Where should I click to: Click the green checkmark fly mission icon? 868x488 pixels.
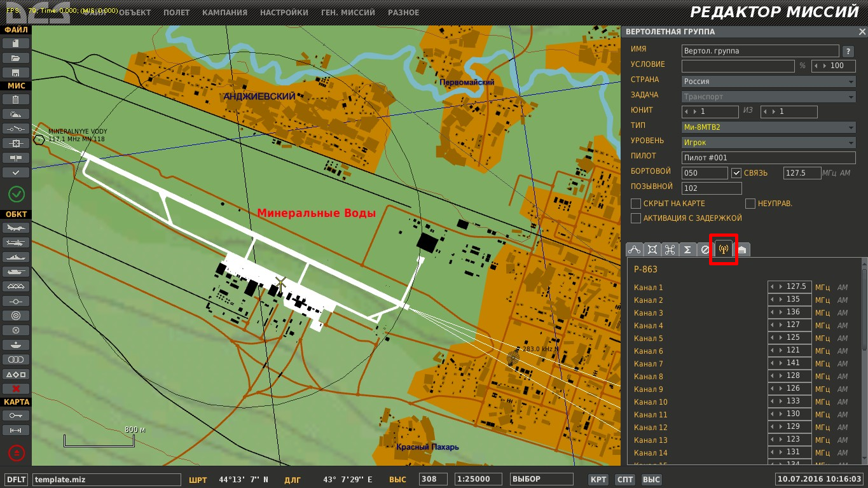[x=16, y=193]
